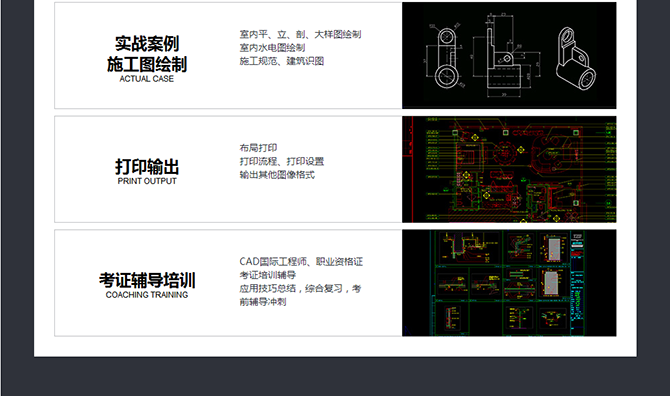Click the 输出其他图像格式 text line
The image size is (670, 396).
[x=277, y=175]
